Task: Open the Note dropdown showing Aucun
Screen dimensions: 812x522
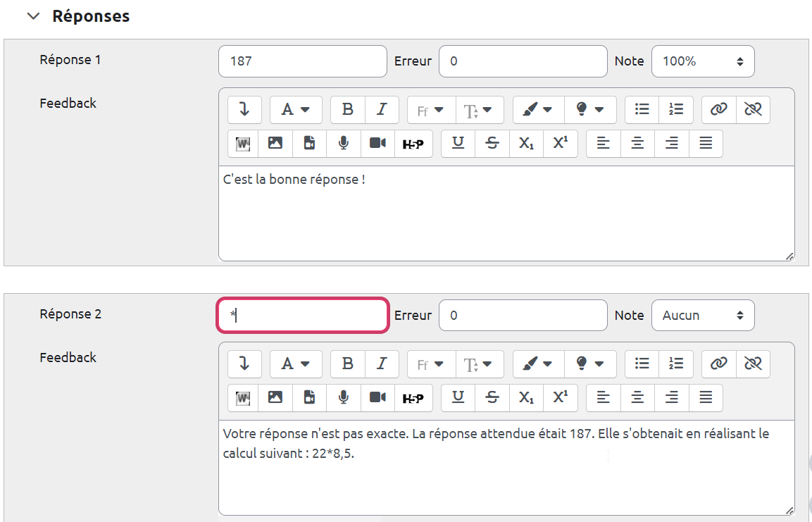Action: coord(702,316)
